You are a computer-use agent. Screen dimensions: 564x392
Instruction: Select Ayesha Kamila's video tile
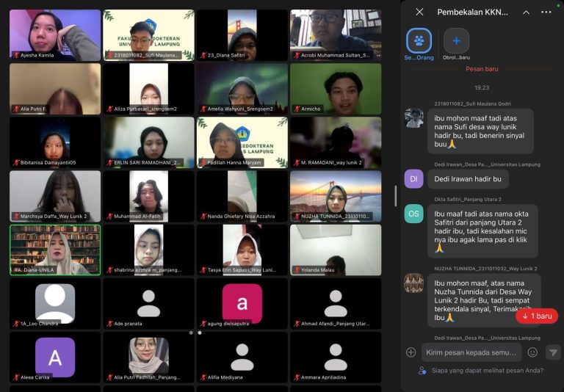coord(55,35)
